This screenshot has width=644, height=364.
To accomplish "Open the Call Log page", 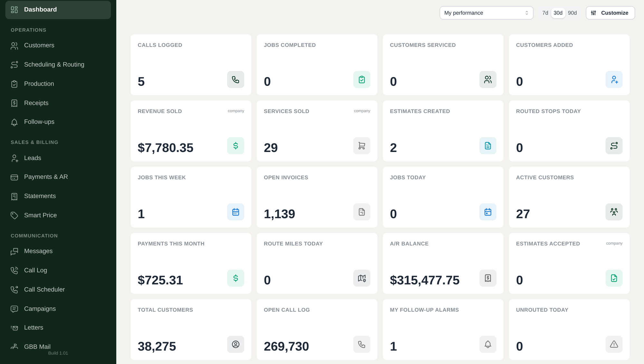I will click(58, 271).
